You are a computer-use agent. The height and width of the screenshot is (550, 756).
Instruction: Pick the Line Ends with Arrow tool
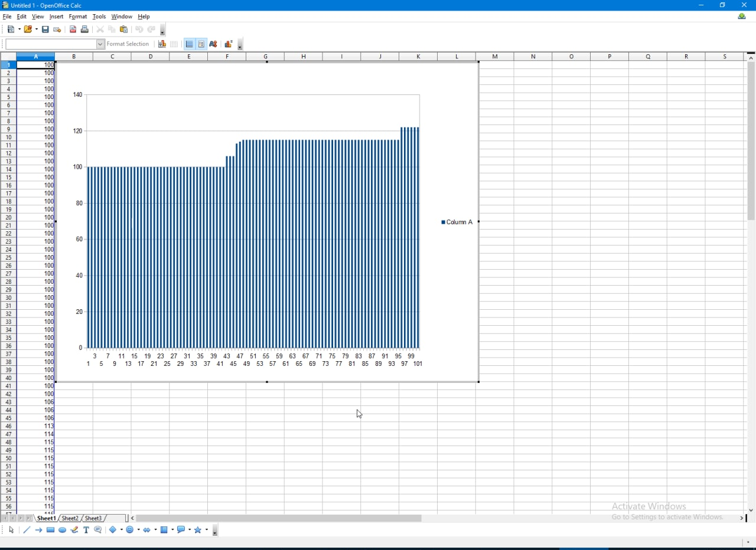tap(38, 530)
